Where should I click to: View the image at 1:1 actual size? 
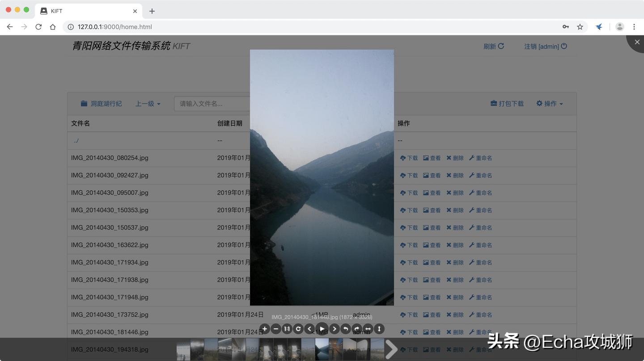tap(287, 328)
